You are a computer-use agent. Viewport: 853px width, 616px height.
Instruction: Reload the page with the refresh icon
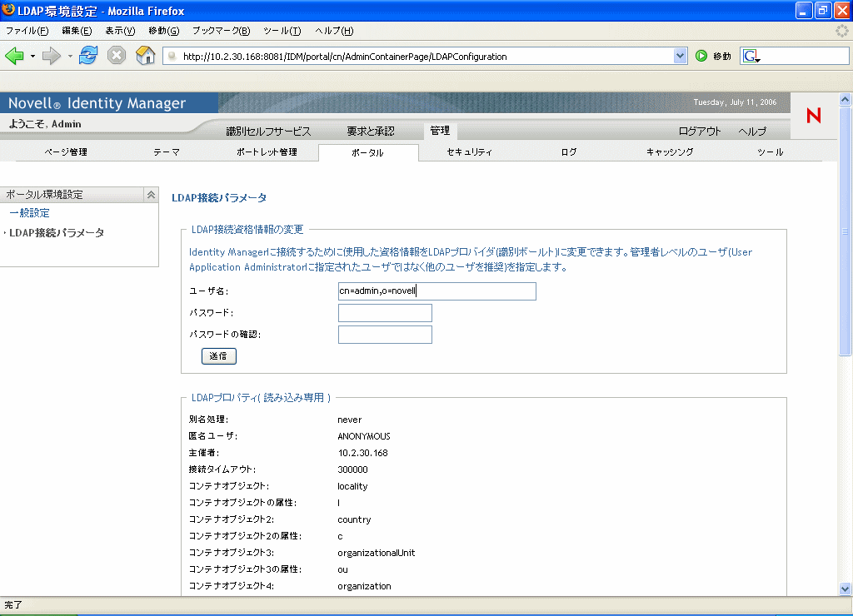tap(87, 55)
